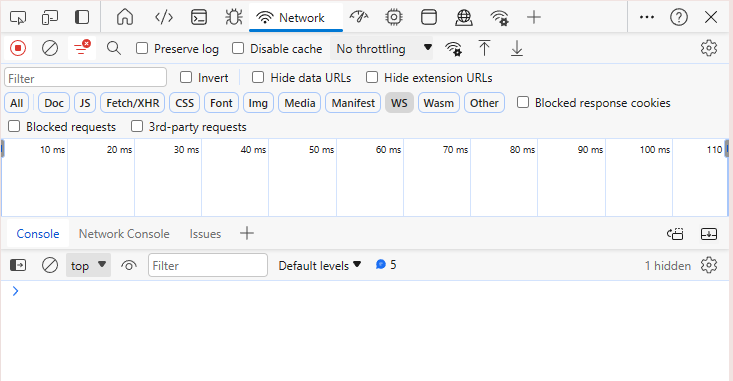Open the No throttling dropdown
The width and height of the screenshot is (733, 381).
[381, 48]
